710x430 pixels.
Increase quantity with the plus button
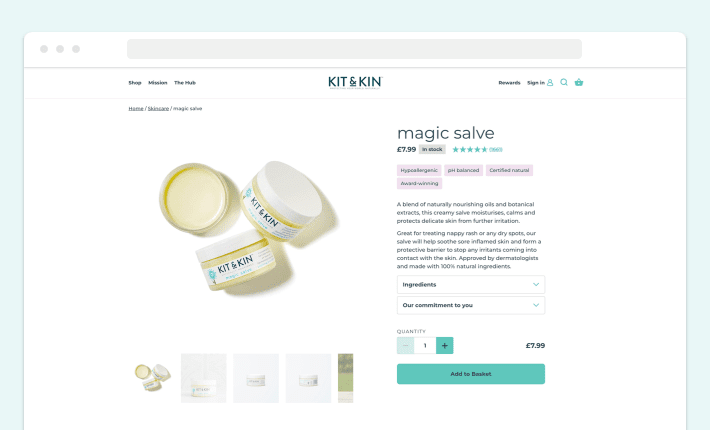point(445,345)
